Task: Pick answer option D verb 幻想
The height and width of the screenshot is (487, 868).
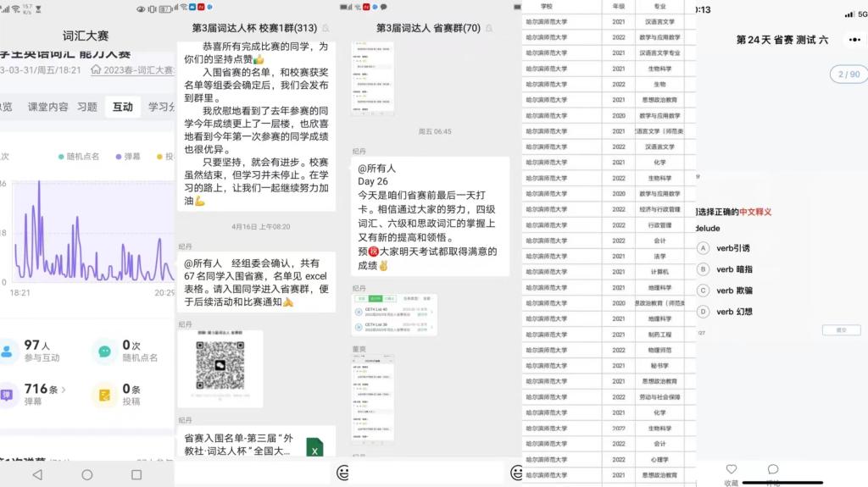Action: pyautogui.click(x=703, y=312)
